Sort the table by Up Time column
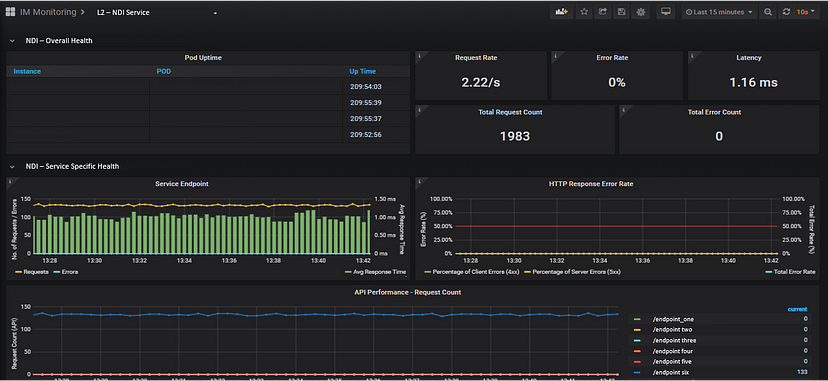 pos(362,71)
